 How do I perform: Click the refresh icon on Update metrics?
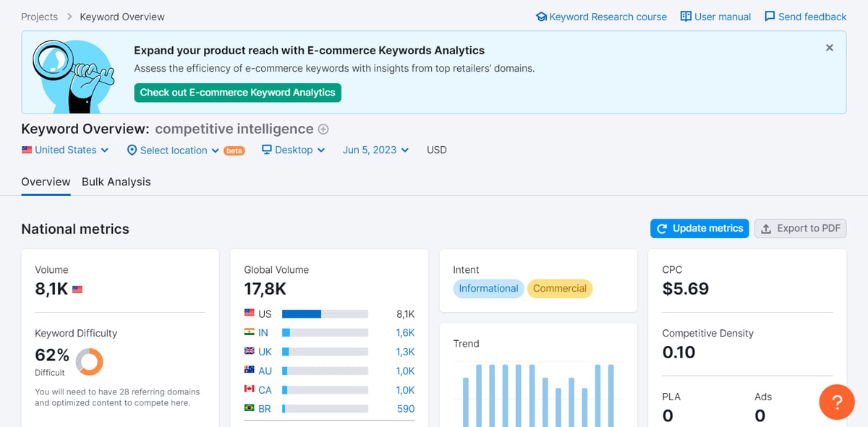pyautogui.click(x=662, y=228)
